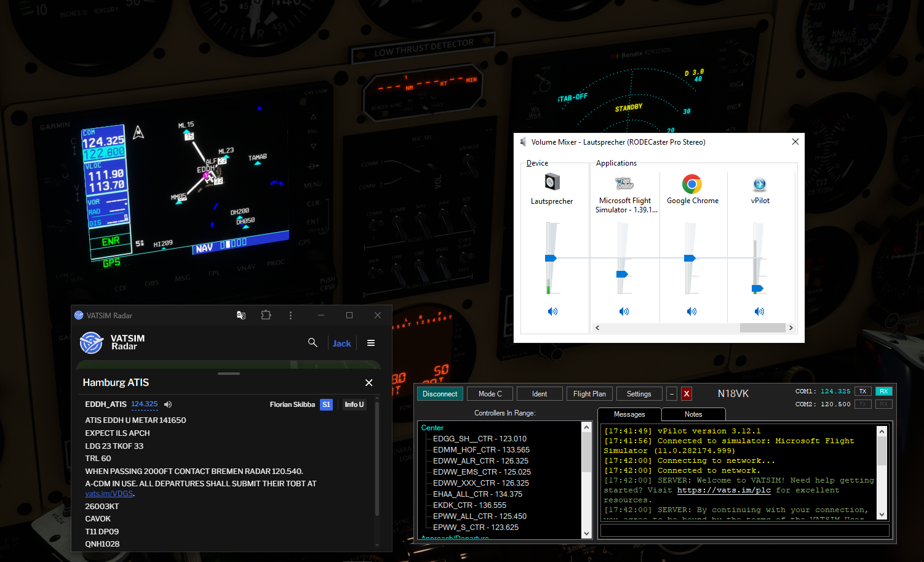Mute Microsoft Flight Simulator in Volume Mixer
The image size is (924, 562).
(624, 311)
